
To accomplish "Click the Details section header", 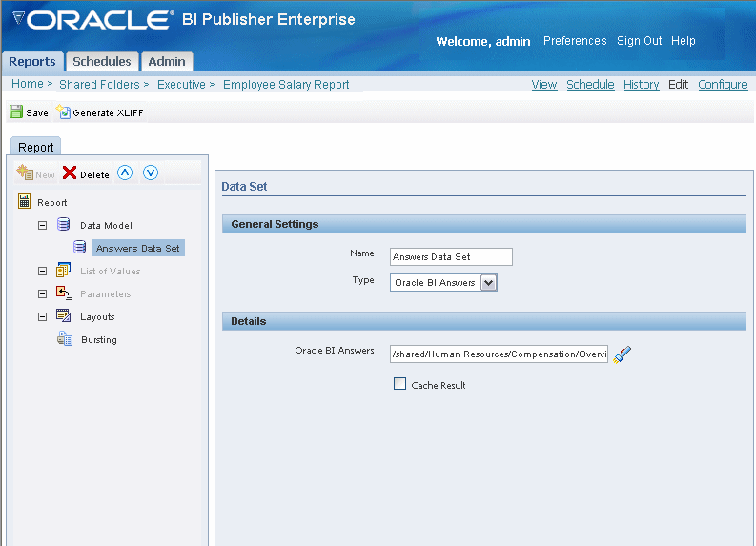I will tap(483, 321).
